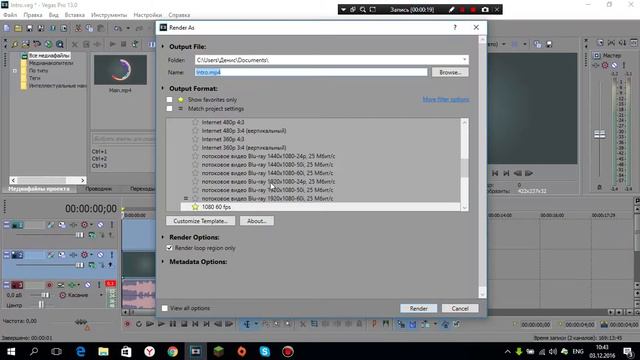Click the New project toolbar icon
The image size is (640, 360).
pyautogui.click(x=7, y=28)
